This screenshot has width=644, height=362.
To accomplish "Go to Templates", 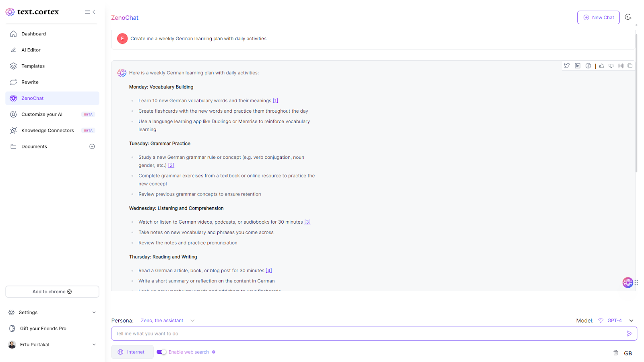I will (52, 66).
